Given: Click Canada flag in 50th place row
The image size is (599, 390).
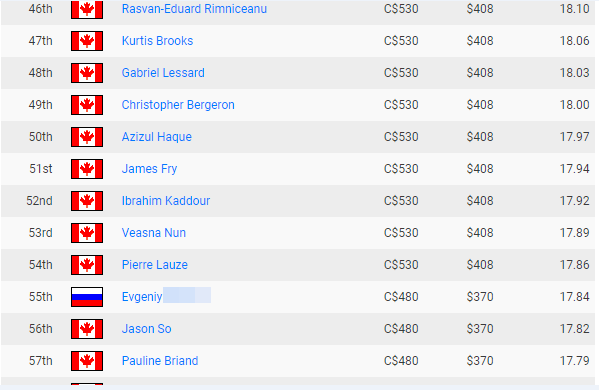Looking at the screenshot, I should (87, 137).
